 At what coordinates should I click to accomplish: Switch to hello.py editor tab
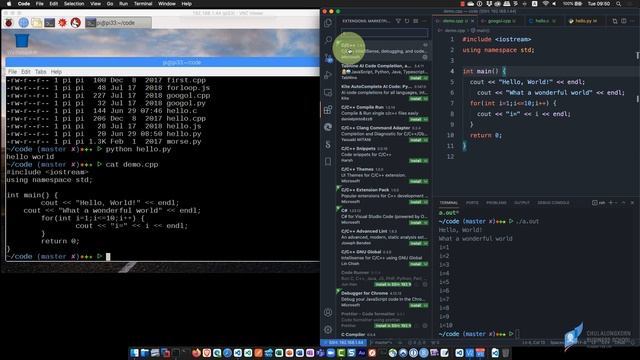click(586, 21)
